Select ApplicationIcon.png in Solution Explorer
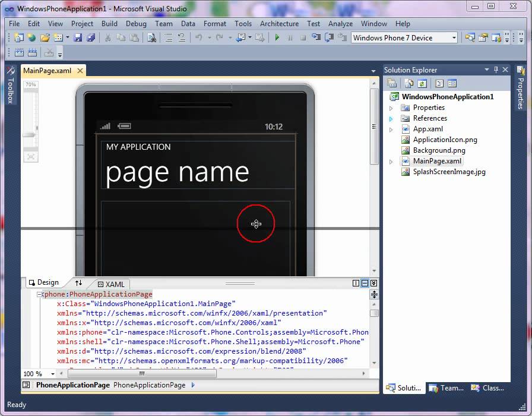 point(445,140)
